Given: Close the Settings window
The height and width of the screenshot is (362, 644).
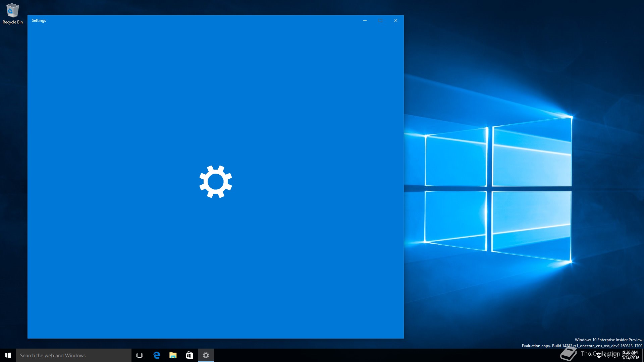Looking at the screenshot, I should click(396, 20).
